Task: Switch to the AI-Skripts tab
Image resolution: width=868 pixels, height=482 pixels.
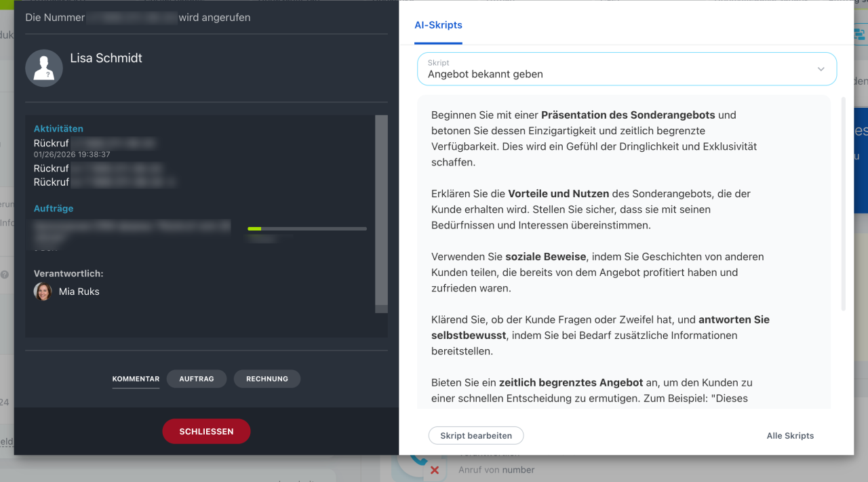Action: pyautogui.click(x=438, y=25)
